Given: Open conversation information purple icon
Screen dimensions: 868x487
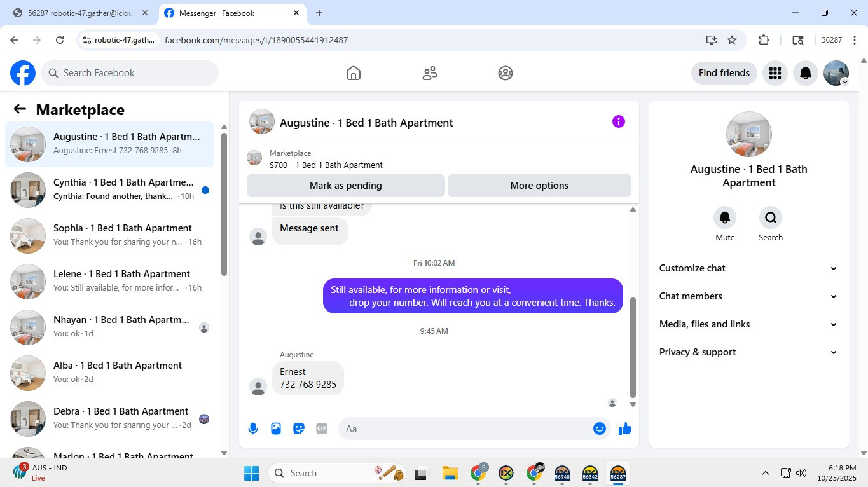Looking at the screenshot, I should pos(619,121).
